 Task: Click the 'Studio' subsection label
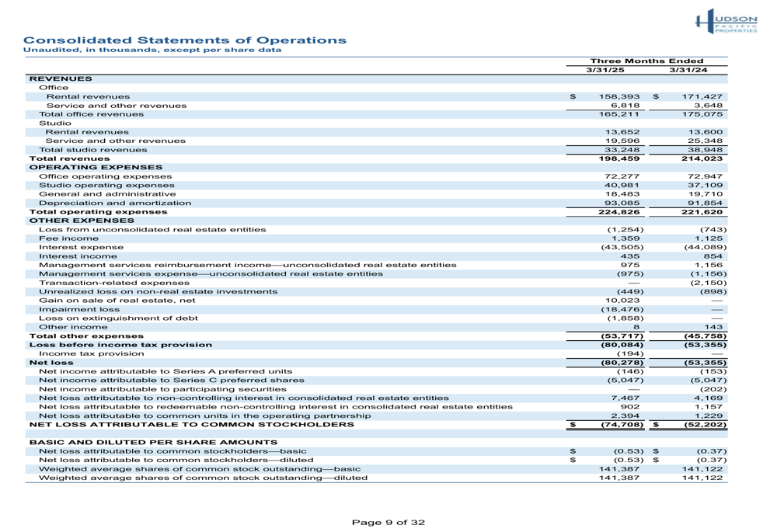tap(55, 123)
